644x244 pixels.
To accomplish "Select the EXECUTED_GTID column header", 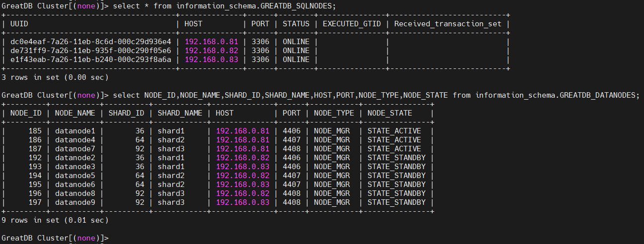I will point(352,24).
